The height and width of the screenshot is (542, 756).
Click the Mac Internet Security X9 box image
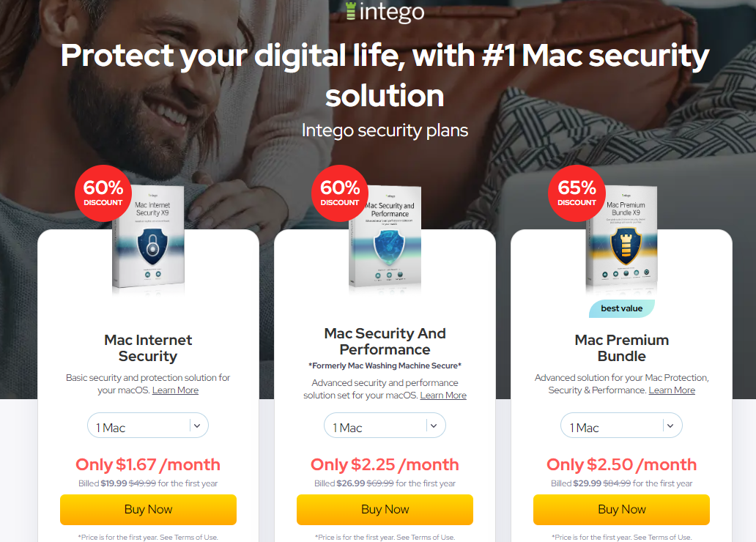pyautogui.click(x=149, y=237)
